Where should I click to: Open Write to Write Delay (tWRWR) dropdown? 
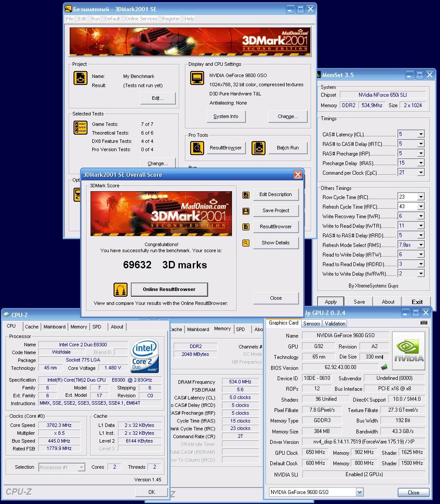point(421,274)
